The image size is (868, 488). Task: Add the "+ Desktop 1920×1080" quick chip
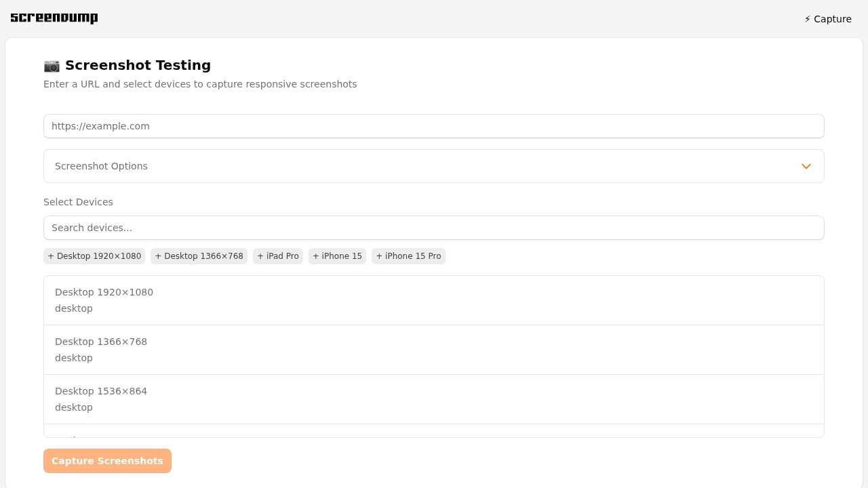[94, 256]
